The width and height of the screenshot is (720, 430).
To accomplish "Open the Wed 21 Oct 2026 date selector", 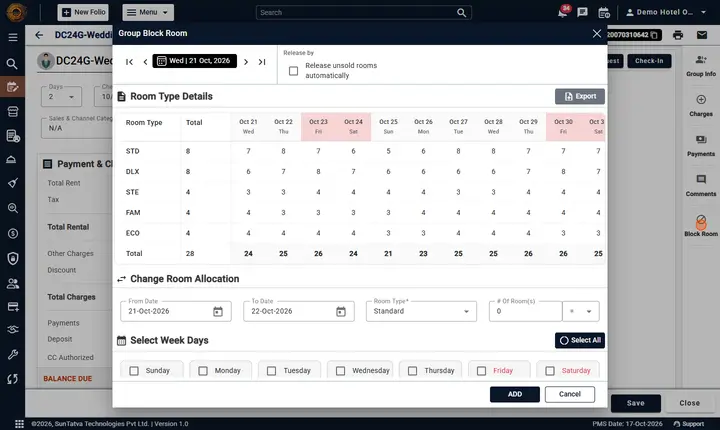I will (x=195, y=61).
